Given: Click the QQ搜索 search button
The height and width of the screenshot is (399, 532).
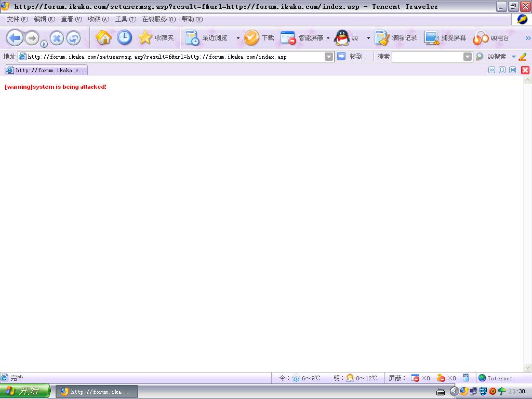Looking at the screenshot, I should (491, 57).
